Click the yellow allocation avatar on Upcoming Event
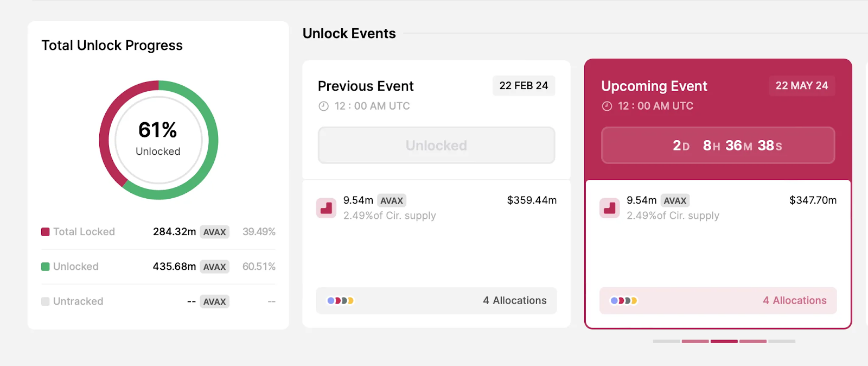 point(634,299)
